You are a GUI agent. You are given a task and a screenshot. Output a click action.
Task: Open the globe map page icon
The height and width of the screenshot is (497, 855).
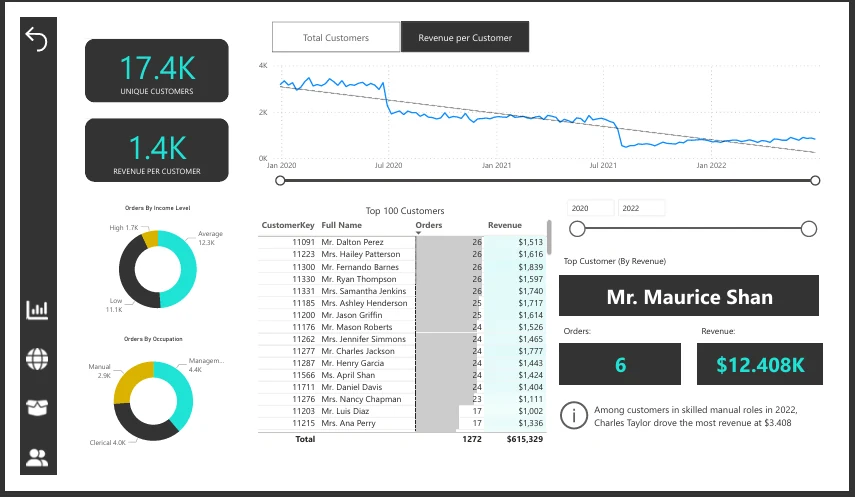37,359
